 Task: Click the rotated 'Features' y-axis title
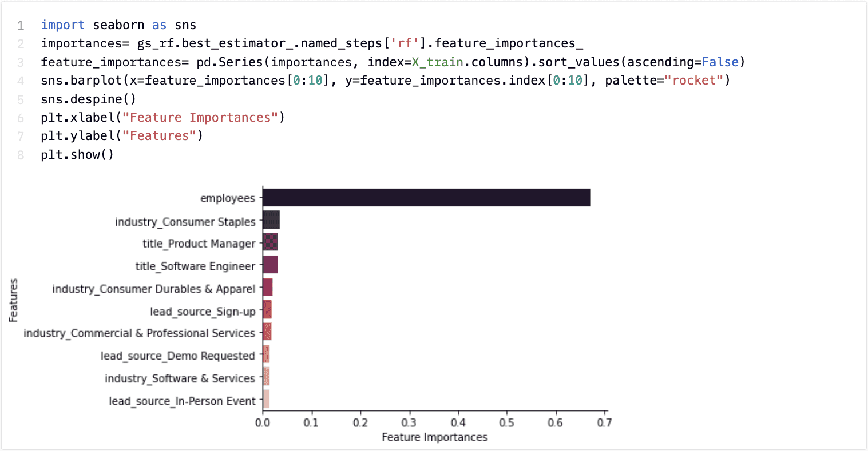(x=13, y=300)
